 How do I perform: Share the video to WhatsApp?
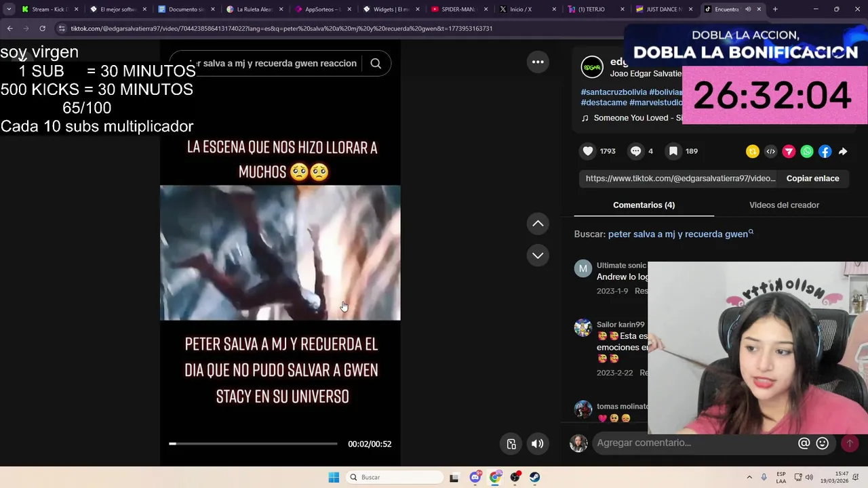tap(806, 152)
